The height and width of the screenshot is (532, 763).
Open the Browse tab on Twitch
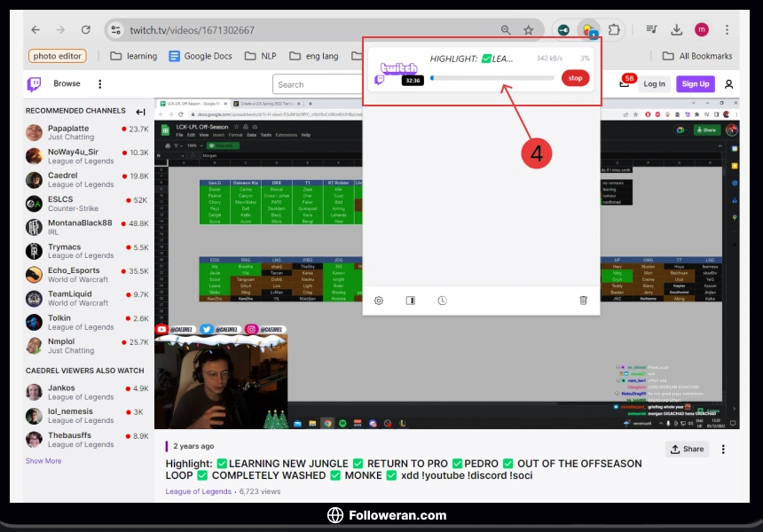[x=67, y=84]
